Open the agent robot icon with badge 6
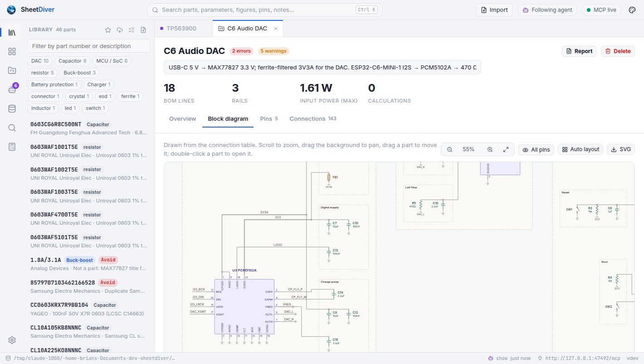The image size is (644, 364). coord(12,89)
